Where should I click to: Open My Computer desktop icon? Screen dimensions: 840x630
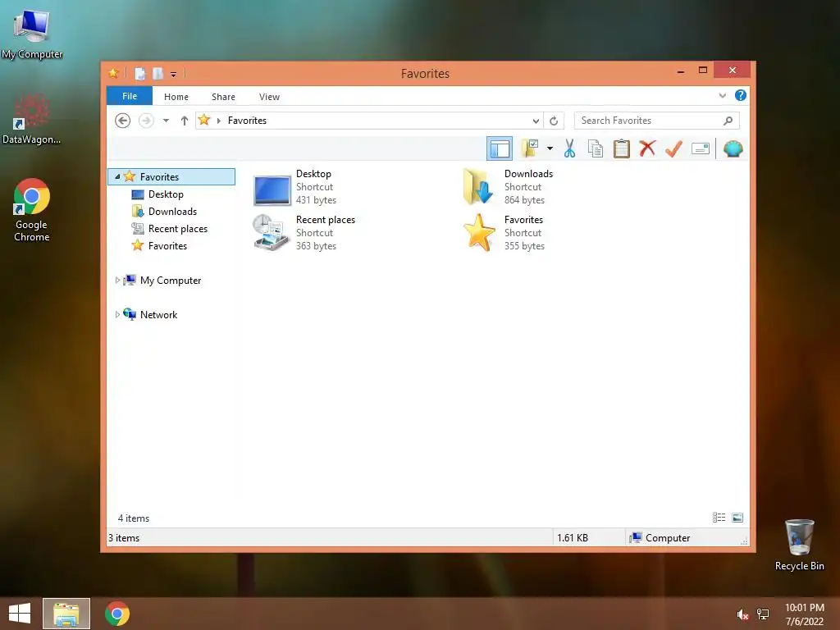[32, 34]
